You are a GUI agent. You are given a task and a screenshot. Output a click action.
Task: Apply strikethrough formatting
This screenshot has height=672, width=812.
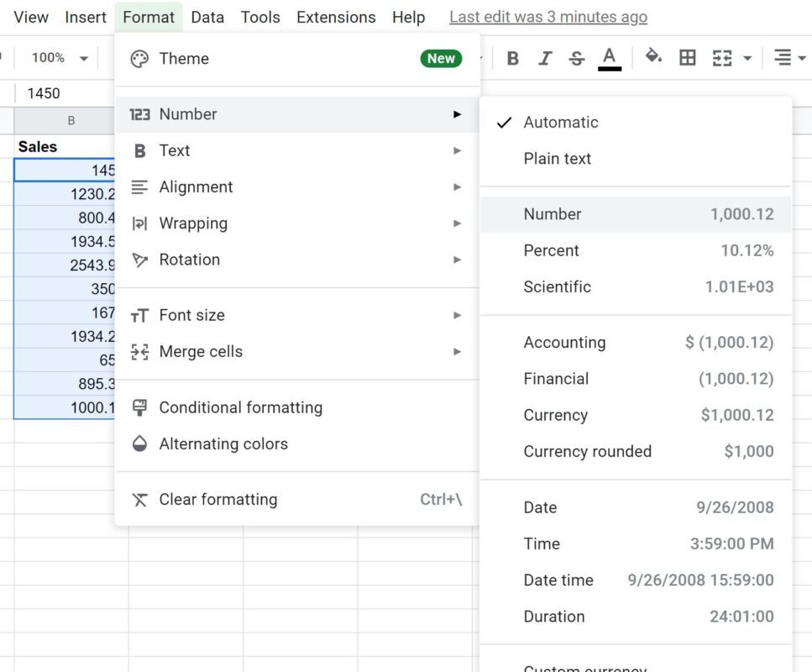[x=576, y=58]
